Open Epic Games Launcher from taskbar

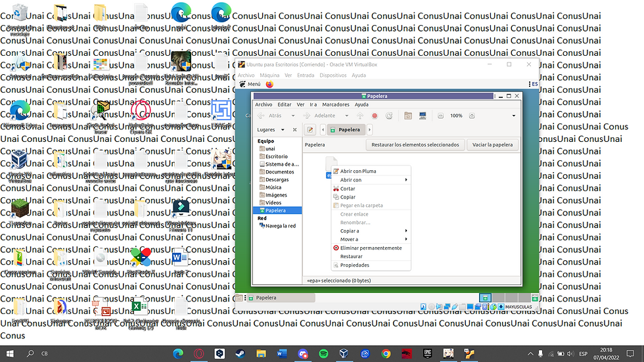click(428, 353)
